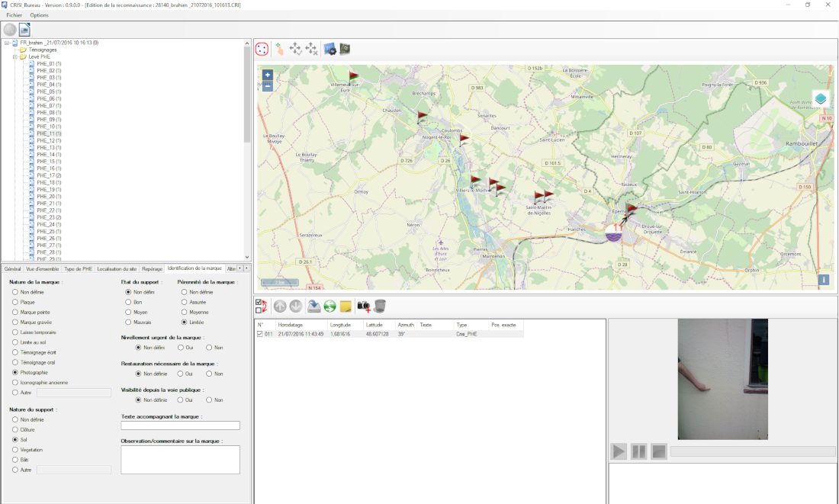Click the 'Texte accompagnant la marque' input field

tap(180, 425)
